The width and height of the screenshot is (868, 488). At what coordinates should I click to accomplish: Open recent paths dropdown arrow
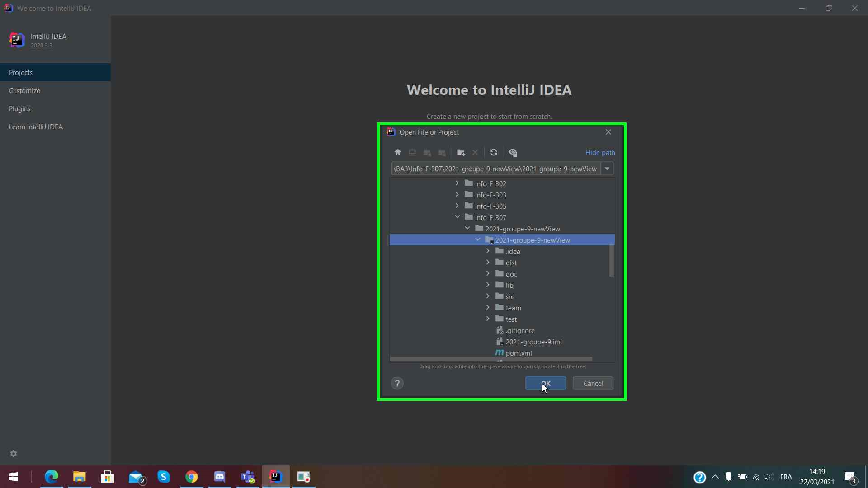tap(607, 169)
